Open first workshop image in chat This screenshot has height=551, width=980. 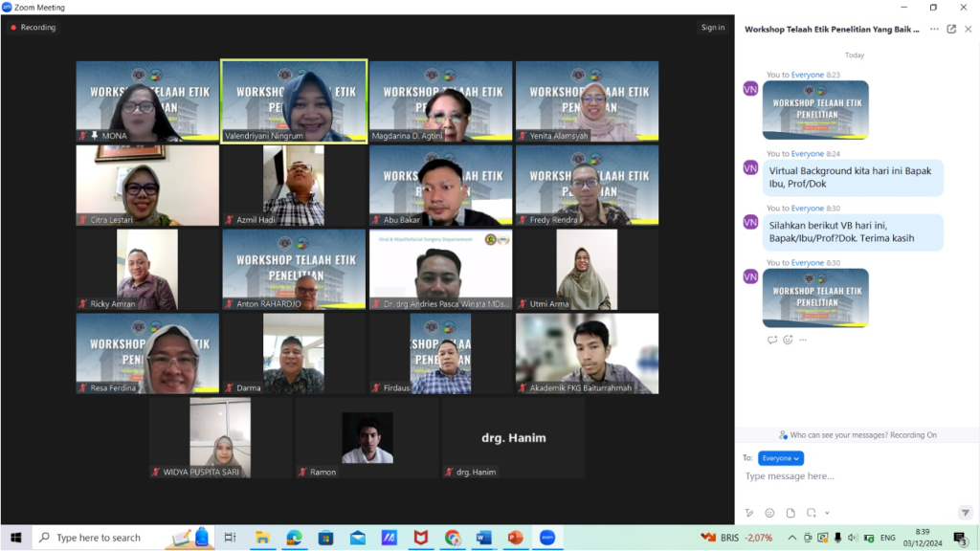click(x=815, y=110)
